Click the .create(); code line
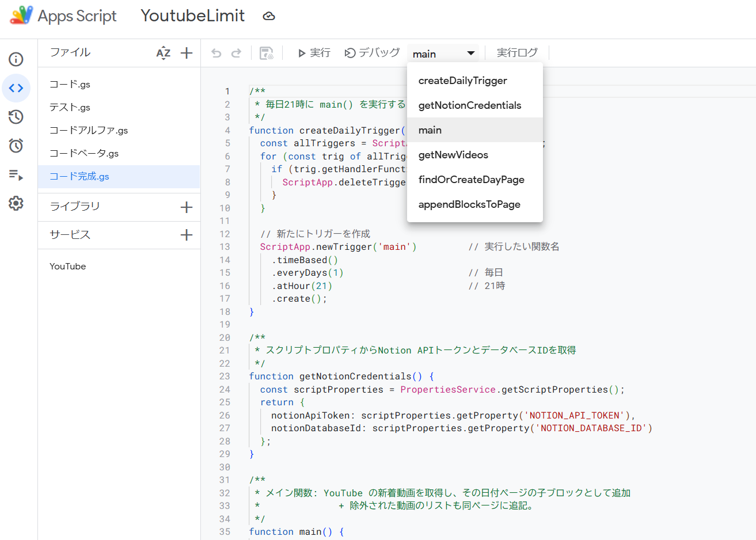 click(x=299, y=299)
